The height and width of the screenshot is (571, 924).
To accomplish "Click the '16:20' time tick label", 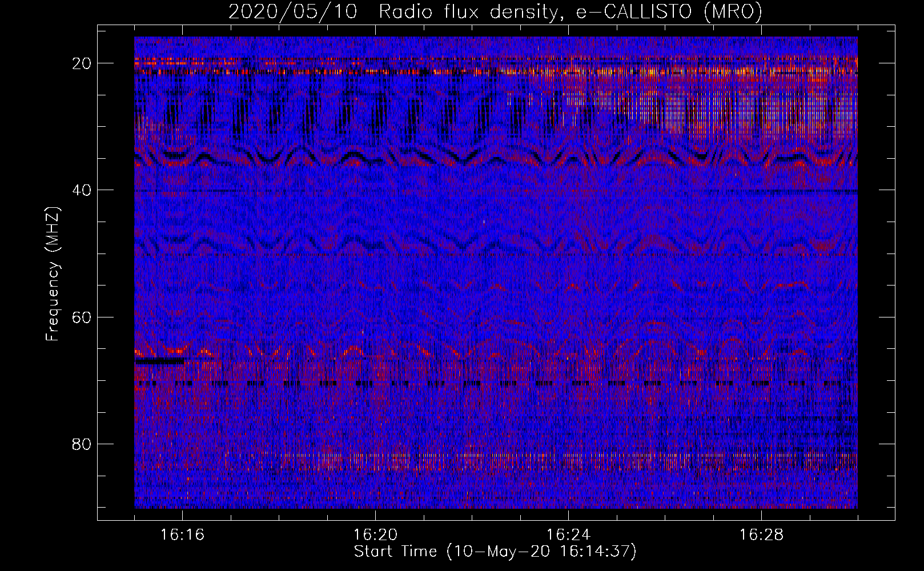I will pyautogui.click(x=375, y=535).
